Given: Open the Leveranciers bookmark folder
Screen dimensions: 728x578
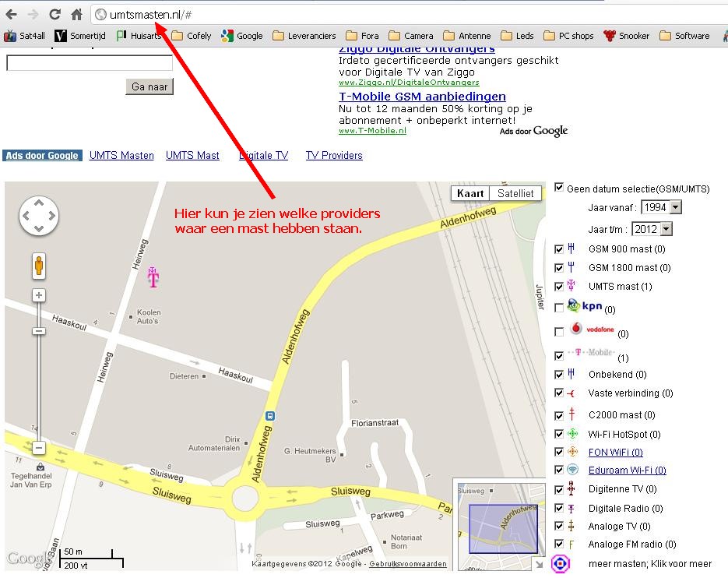Looking at the screenshot, I should point(304,36).
